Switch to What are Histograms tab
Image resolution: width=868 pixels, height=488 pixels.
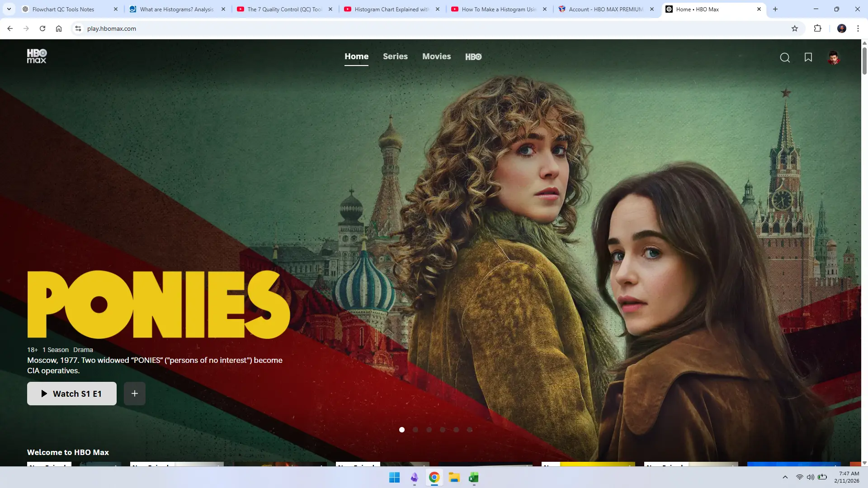click(177, 9)
